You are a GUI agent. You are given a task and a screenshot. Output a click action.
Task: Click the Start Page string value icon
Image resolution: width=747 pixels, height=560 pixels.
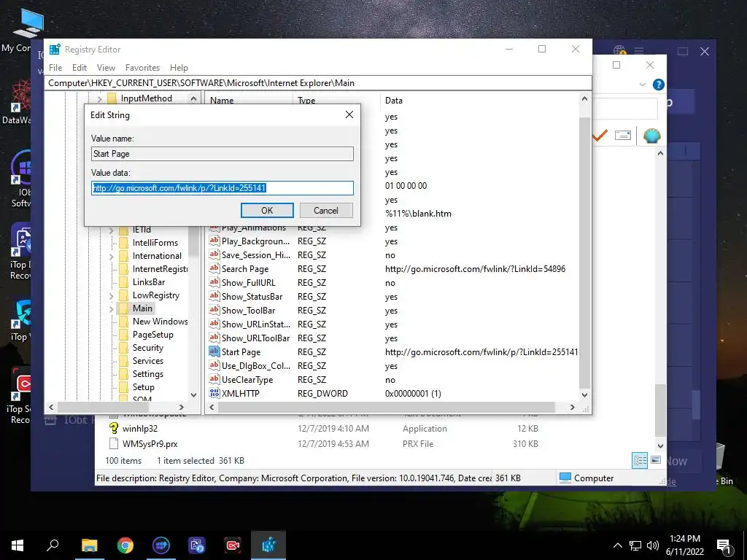point(214,351)
